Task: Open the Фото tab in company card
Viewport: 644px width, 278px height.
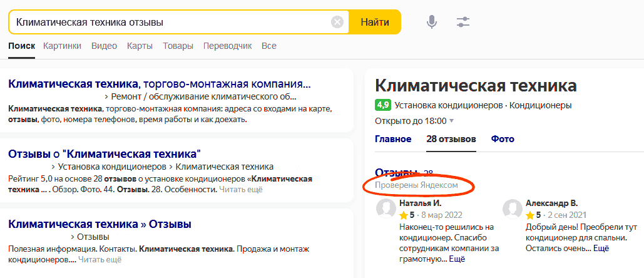Action: (503, 139)
